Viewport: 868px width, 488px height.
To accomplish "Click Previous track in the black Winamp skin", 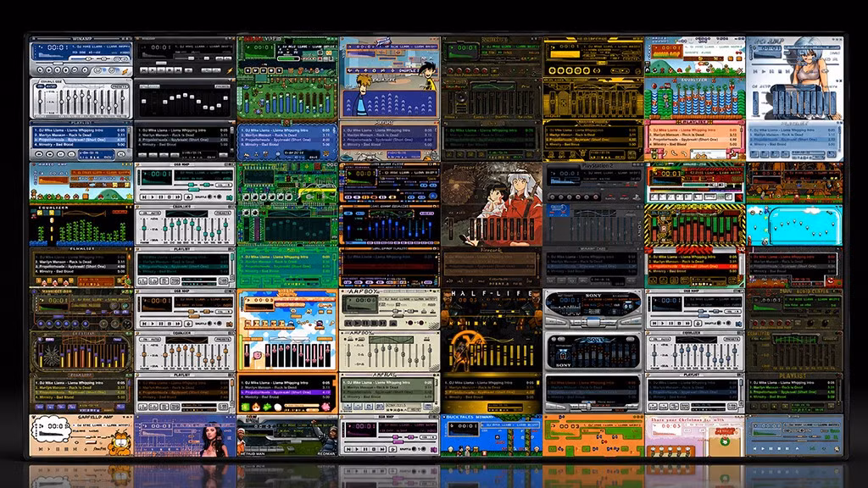I will 144,70.
